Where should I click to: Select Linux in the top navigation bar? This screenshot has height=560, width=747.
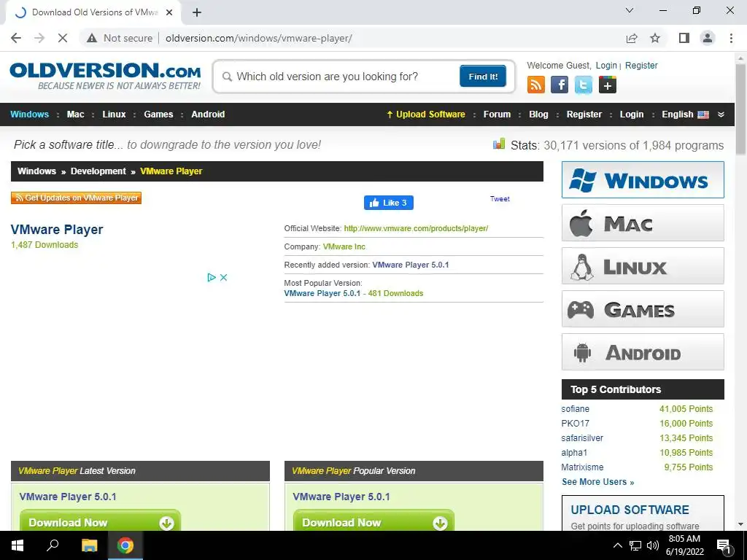(x=114, y=114)
